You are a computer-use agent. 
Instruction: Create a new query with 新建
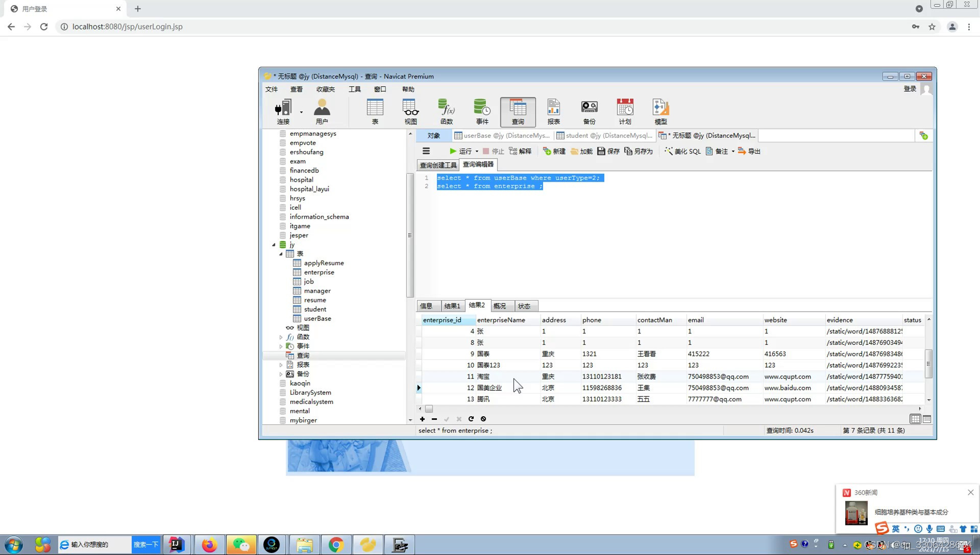coord(554,151)
